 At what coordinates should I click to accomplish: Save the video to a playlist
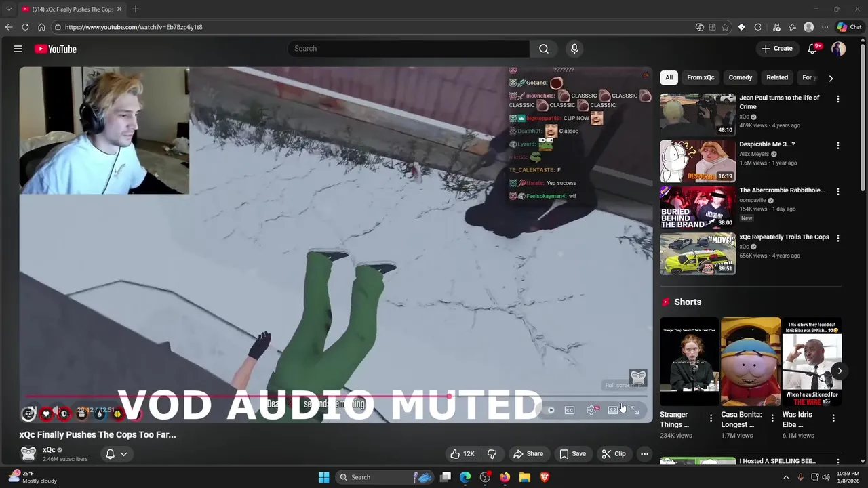[572, 454]
